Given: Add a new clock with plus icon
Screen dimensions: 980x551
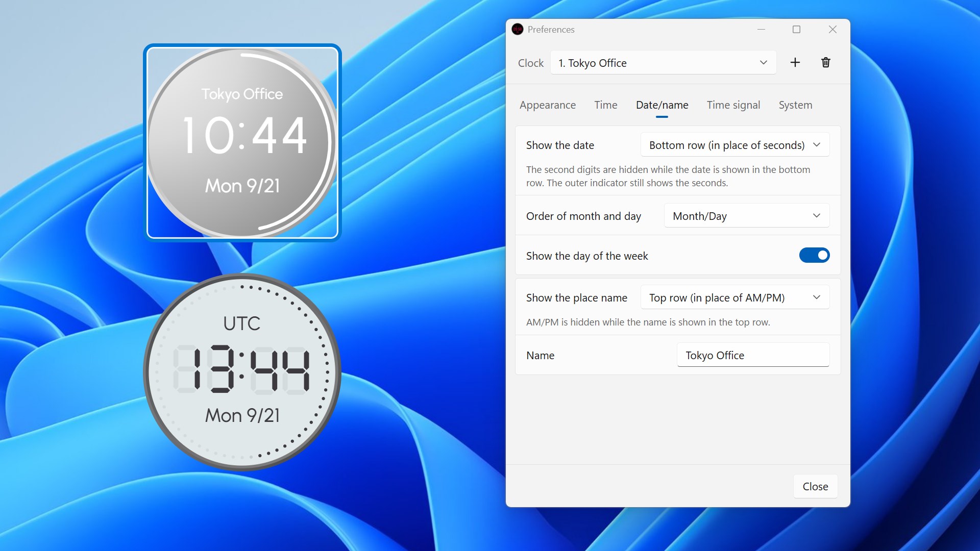Looking at the screenshot, I should (x=795, y=62).
